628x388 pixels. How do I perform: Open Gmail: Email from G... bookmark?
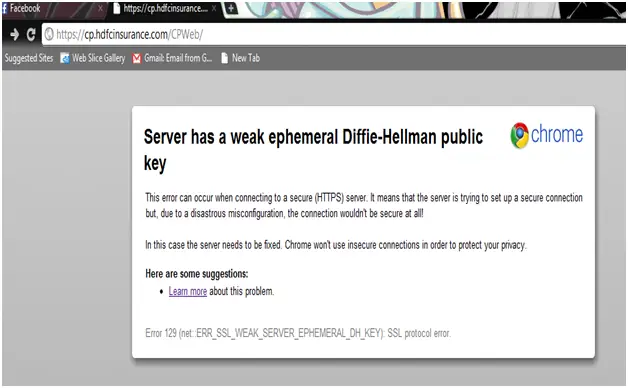pyautogui.click(x=172, y=58)
